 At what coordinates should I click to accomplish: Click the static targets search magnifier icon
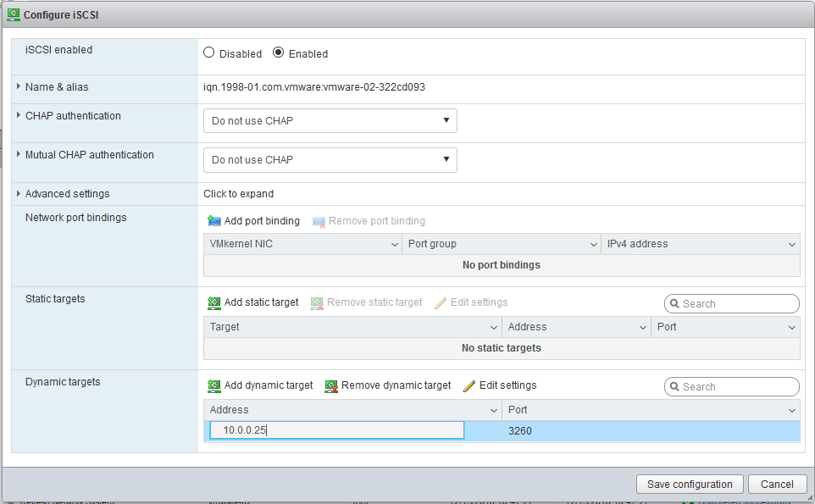(x=674, y=303)
